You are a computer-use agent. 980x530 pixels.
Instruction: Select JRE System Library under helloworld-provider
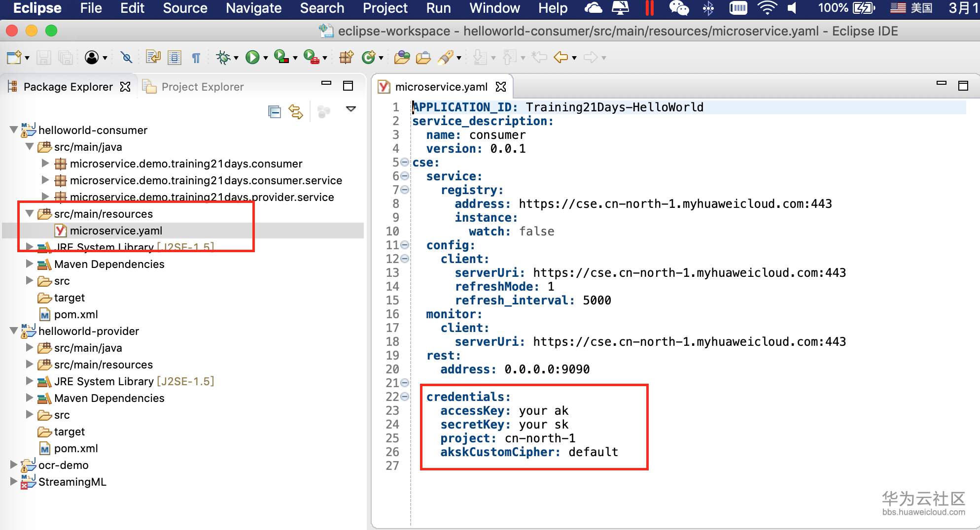coord(134,381)
